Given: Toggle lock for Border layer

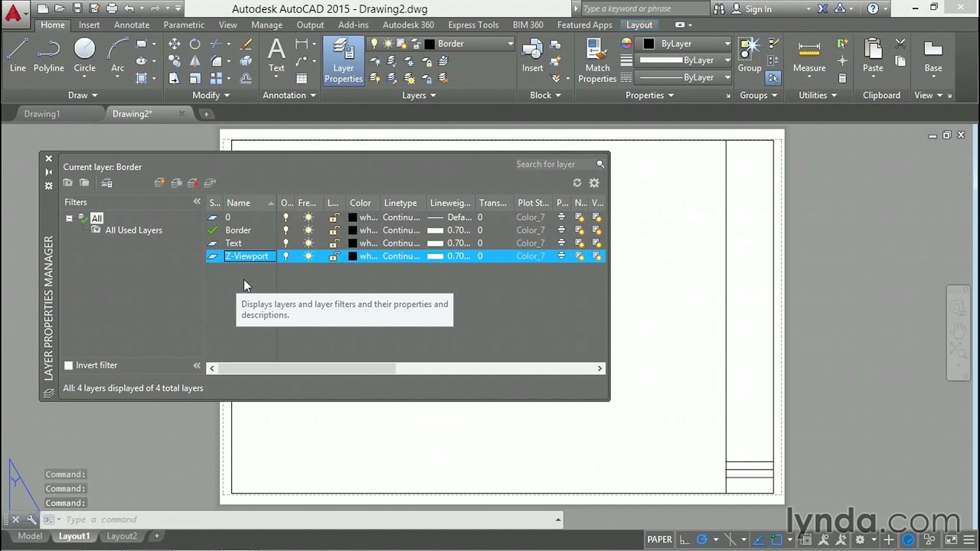Looking at the screenshot, I should click(334, 230).
